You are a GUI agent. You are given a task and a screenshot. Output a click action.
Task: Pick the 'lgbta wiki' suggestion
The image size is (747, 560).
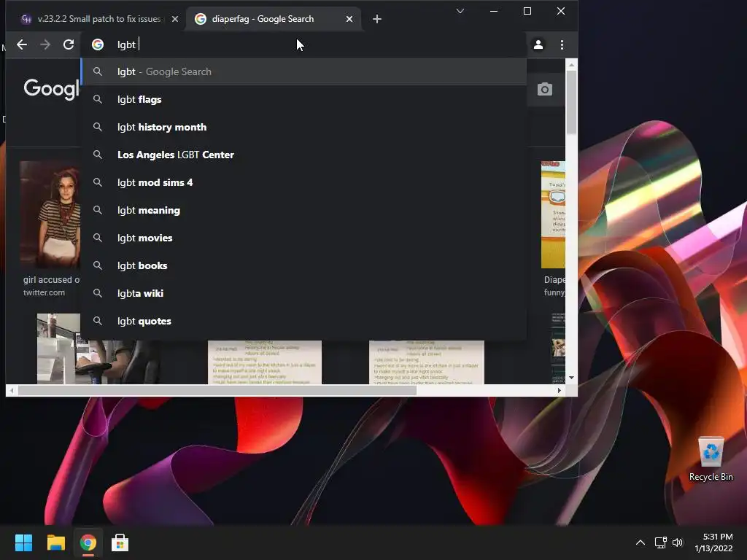[x=304, y=293]
